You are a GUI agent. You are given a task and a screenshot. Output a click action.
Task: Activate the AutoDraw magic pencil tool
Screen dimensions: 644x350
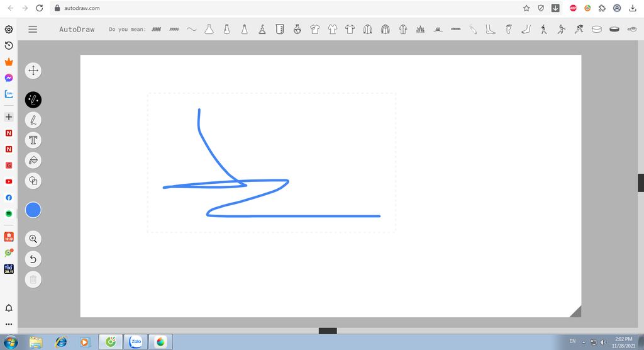pos(33,99)
